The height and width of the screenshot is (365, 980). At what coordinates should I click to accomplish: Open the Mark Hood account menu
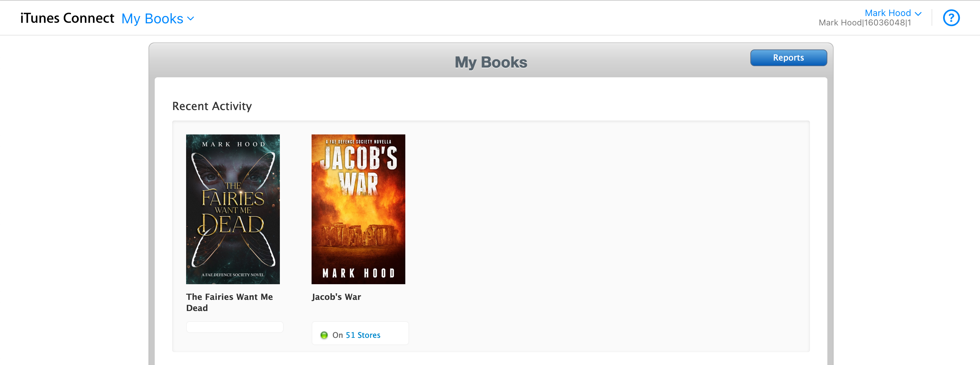(887, 13)
